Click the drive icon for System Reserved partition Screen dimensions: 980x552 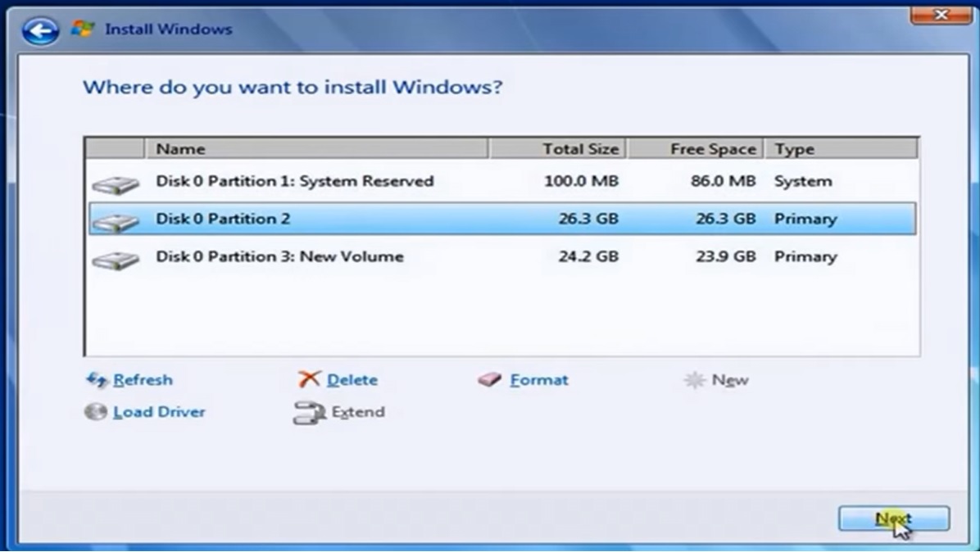pos(116,185)
